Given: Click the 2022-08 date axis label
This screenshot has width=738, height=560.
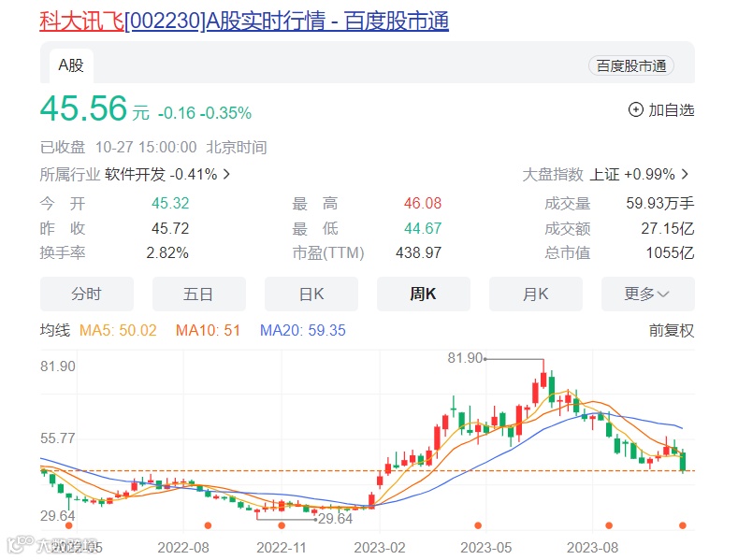Looking at the screenshot, I should click(x=183, y=548).
